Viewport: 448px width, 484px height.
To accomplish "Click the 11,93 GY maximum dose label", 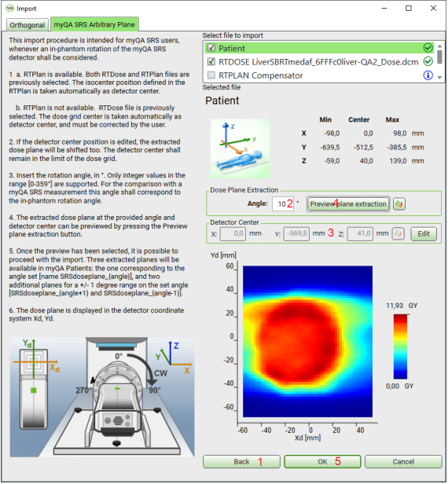I will coord(402,306).
